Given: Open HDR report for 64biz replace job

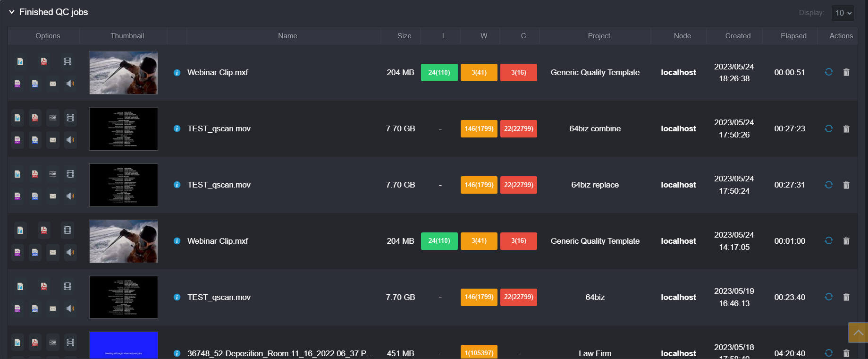Looking at the screenshot, I should pyautogui.click(x=53, y=174).
